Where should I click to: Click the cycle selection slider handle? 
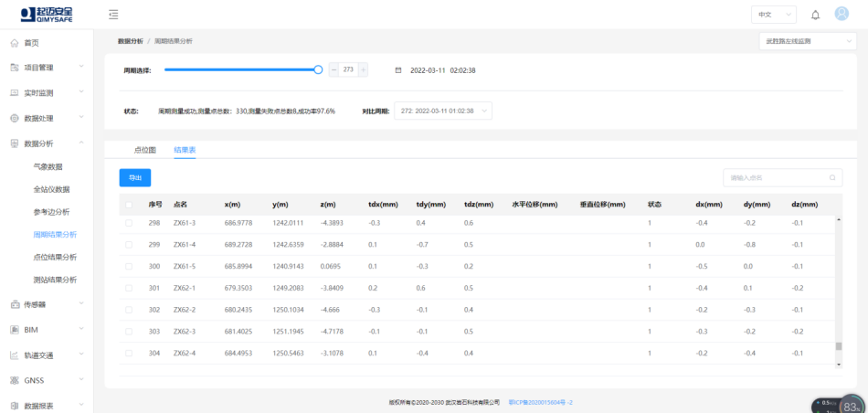pos(318,69)
